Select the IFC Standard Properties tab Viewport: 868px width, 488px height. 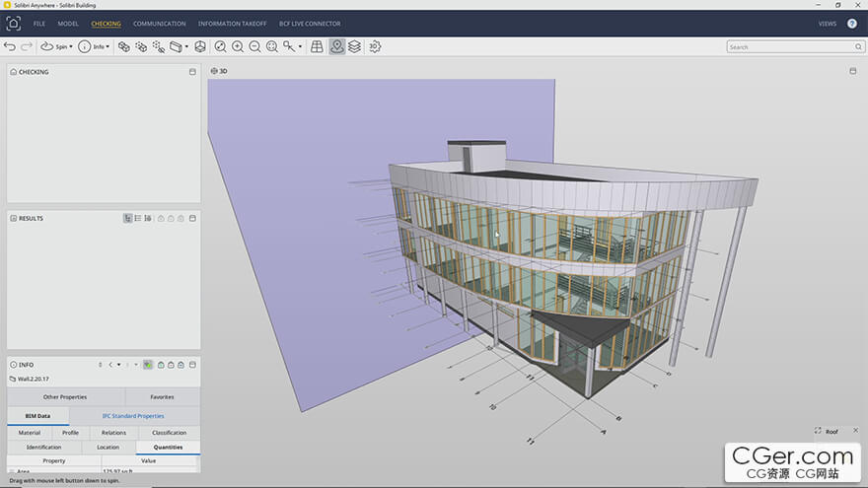[133, 416]
